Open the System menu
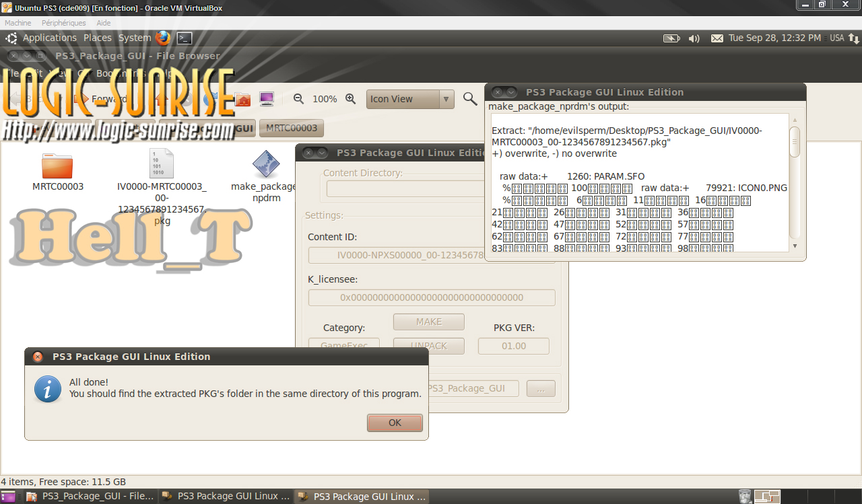Viewport: 862px width, 504px height. click(135, 38)
